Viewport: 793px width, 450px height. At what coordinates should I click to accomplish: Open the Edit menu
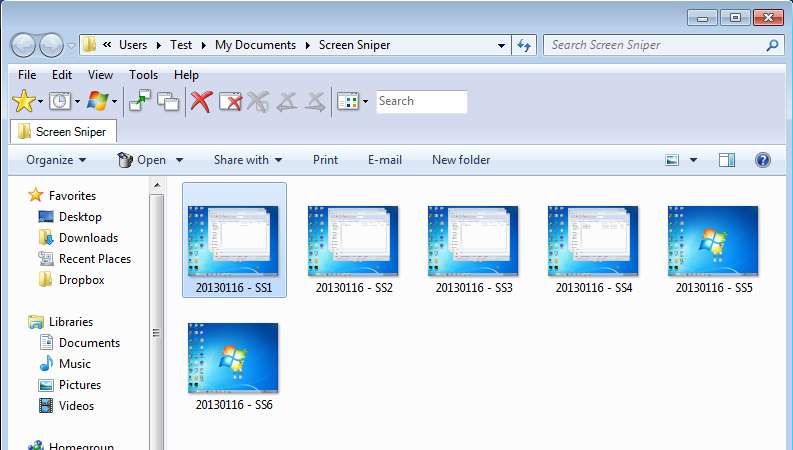coord(62,75)
